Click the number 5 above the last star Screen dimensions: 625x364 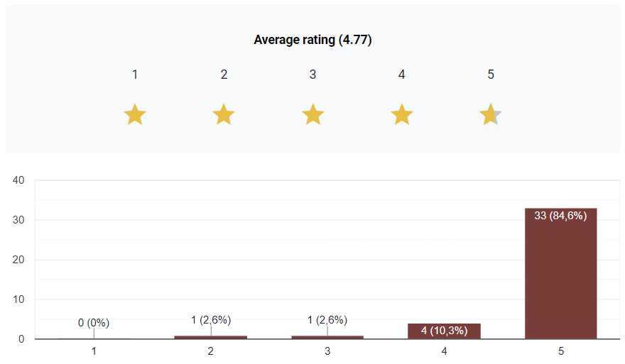tap(491, 75)
